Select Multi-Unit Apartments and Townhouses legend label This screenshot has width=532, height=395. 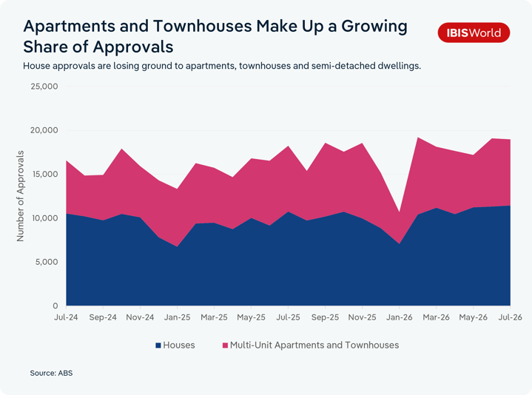pos(314,345)
